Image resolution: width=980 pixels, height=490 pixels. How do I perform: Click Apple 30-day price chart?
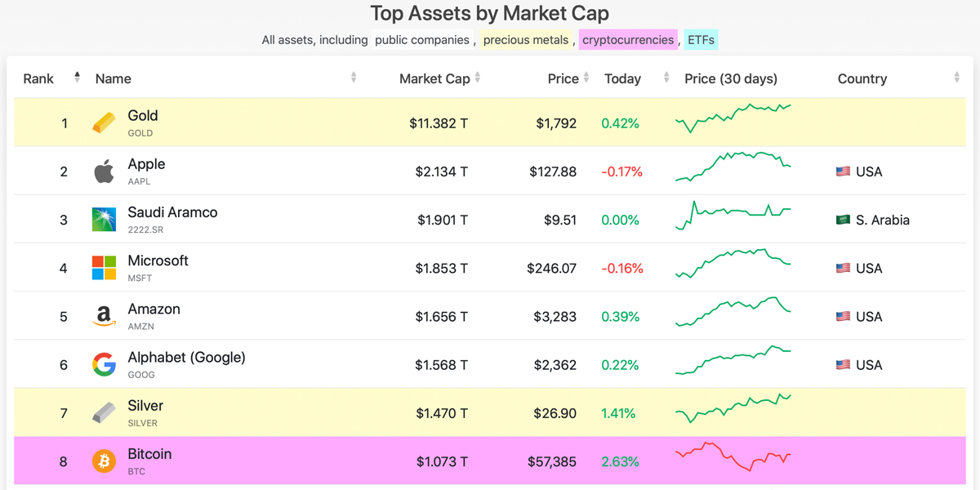click(x=733, y=166)
